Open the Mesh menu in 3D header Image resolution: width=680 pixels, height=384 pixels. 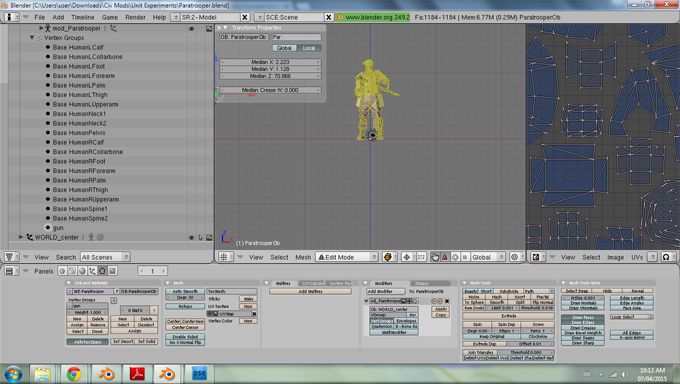coord(303,257)
